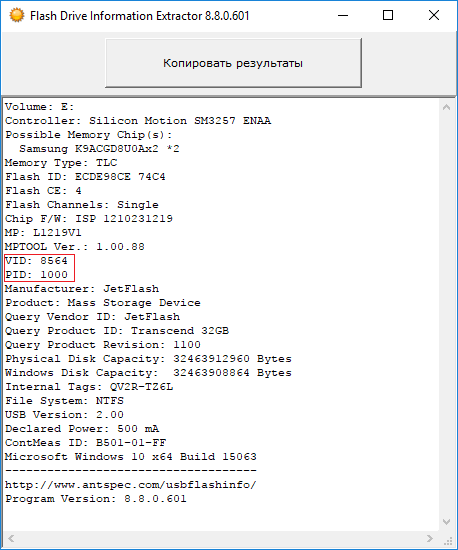Screen dimensions: 458x550
Task: Click the Samsung K9ACGD8U0Ax2 line
Action: click(99, 149)
